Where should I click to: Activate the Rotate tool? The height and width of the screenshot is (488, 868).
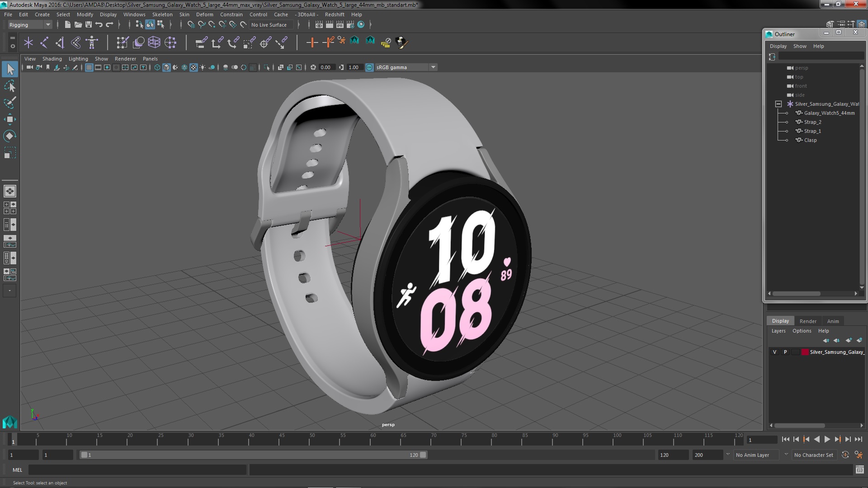pyautogui.click(x=10, y=136)
